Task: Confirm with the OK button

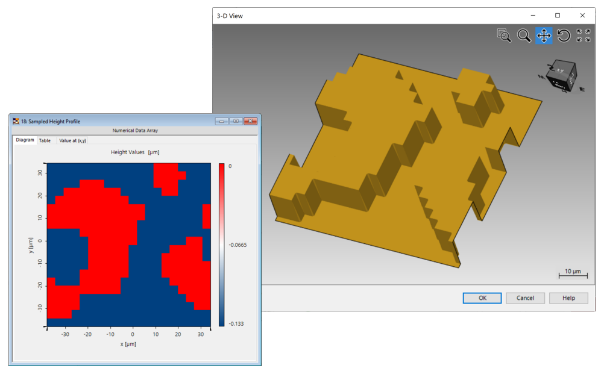Action: [x=482, y=298]
